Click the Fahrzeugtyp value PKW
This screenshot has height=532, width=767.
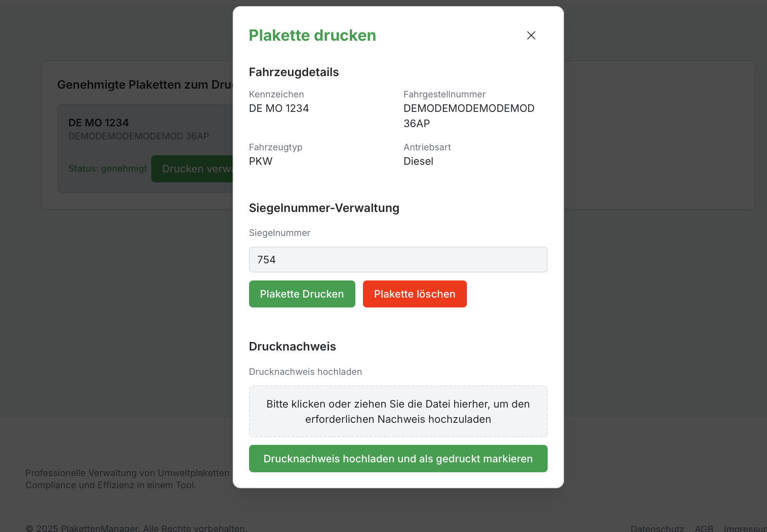261,161
